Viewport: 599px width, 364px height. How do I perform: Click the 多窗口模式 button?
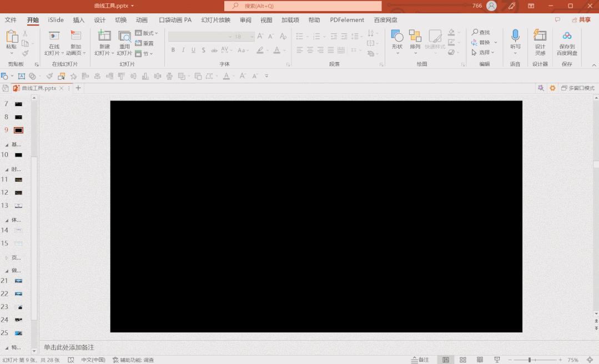[x=577, y=88]
